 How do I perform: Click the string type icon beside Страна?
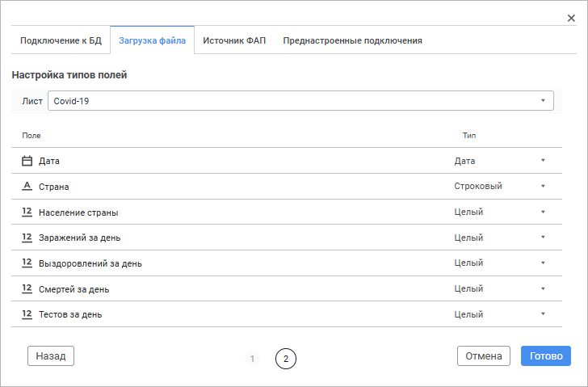coord(27,186)
